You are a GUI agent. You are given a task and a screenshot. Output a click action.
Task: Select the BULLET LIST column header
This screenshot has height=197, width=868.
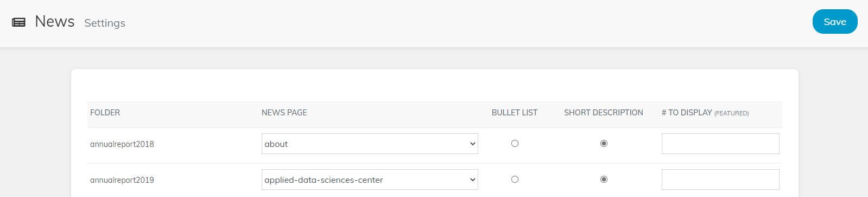pos(515,113)
